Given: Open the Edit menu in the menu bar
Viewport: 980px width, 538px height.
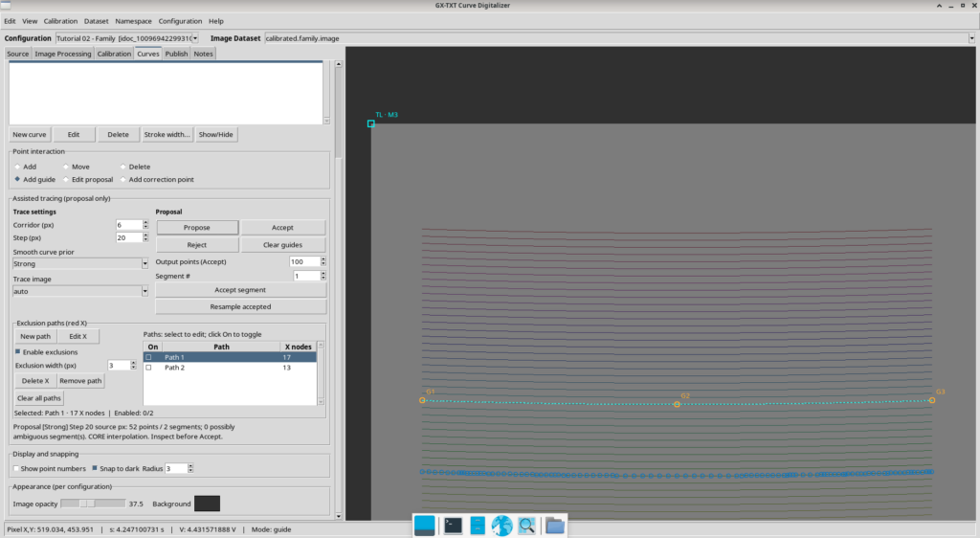Looking at the screenshot, I should click(x=10, y=21).
